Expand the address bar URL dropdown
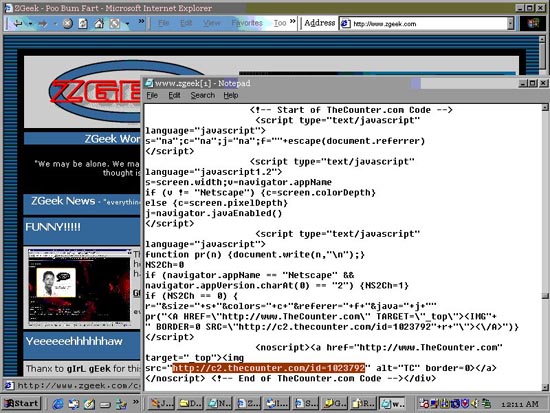The width and height of the screenshot is (550, 413). pyautogui.click(x=510, y=24)
